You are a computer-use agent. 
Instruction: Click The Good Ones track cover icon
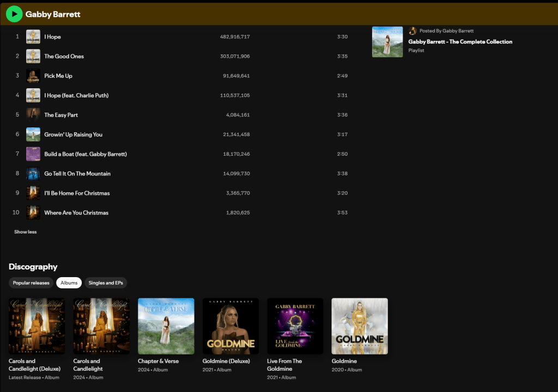(x=33, y=56)
